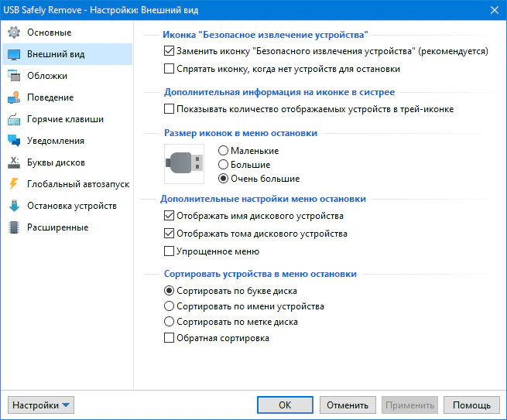Click the Обложки sidebar icon
The height and width of the screenshot is (420, 507).
pos(13,76)
